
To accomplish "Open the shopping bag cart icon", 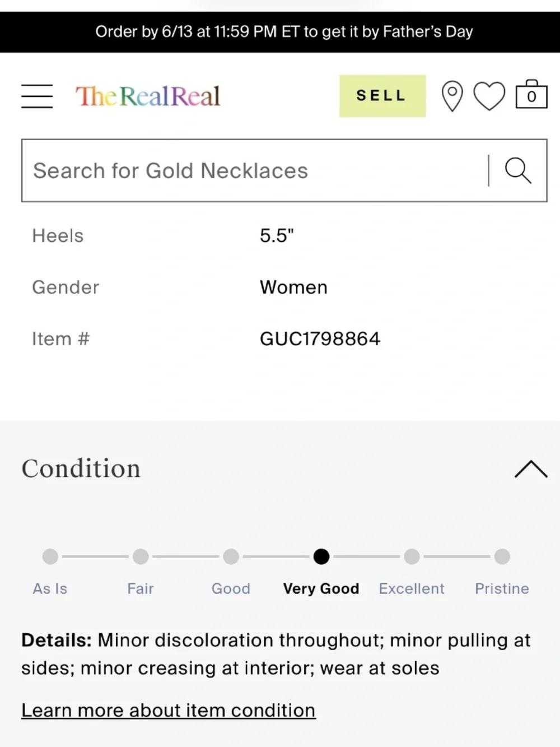I will point(531,94).
